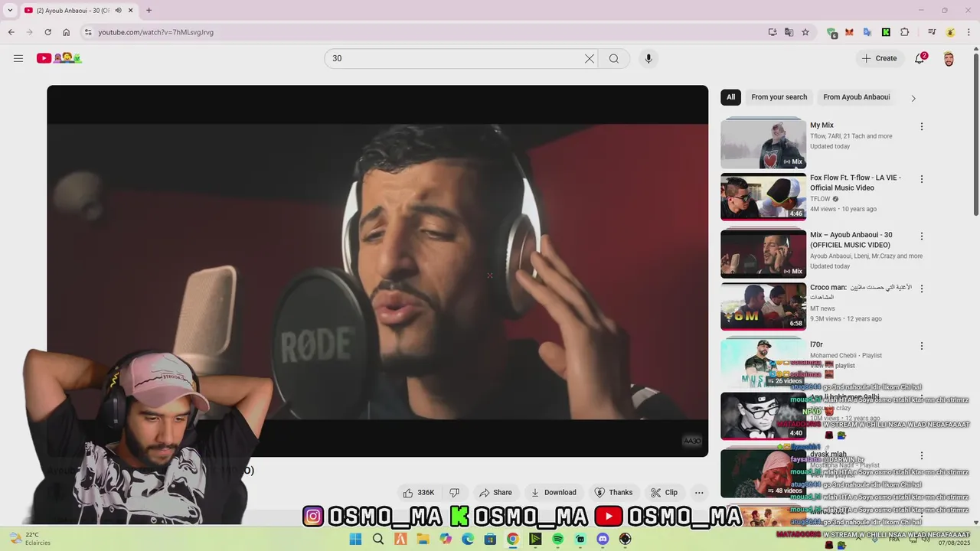
Task: Mute the tab via speaker icon
Action: click(118, 10)
